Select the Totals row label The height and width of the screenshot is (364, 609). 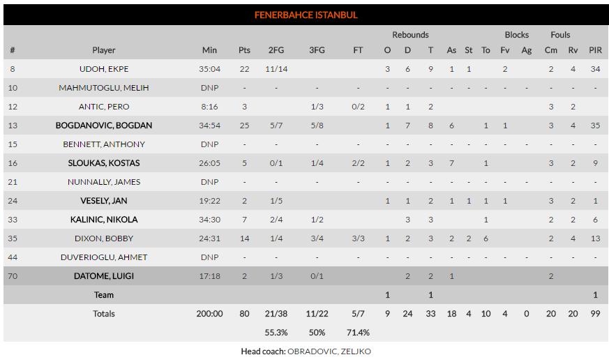104,314
